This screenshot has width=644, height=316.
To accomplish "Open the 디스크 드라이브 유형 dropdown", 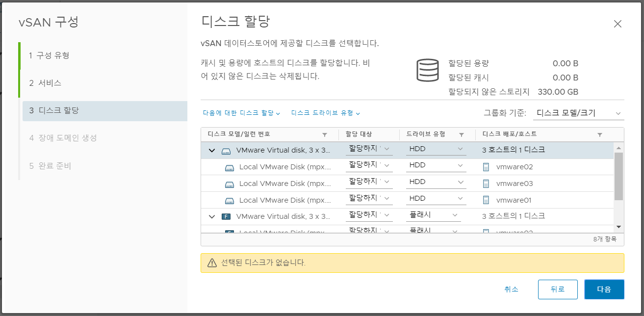I will [326, 113].
